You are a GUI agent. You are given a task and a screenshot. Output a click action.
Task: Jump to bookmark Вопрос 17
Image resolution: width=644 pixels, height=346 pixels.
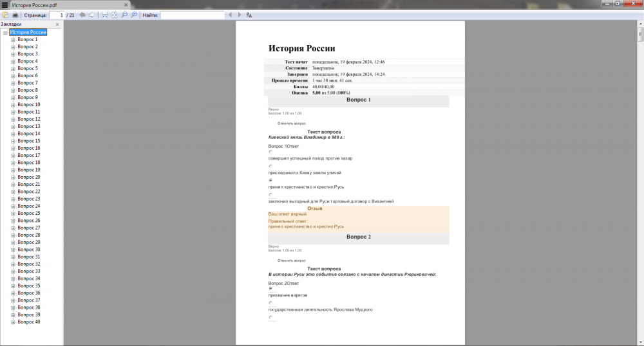pos(29,156)
